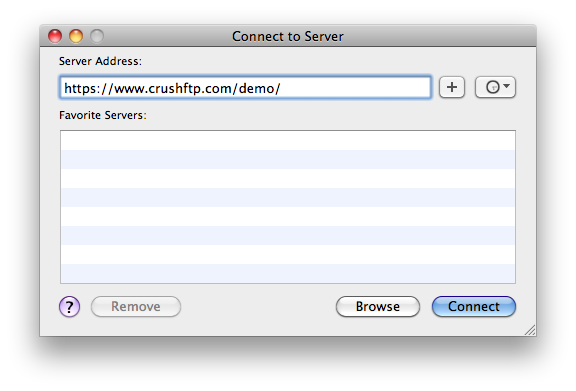The width and height of the screenshot is (576, 391).
Task: Open help with the purple question mark
Action: click(69, 306)
